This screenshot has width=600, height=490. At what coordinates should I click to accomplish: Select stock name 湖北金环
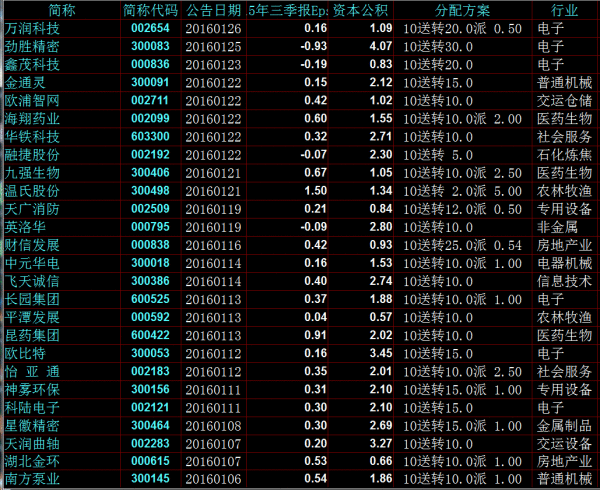(x=32, y=462)
